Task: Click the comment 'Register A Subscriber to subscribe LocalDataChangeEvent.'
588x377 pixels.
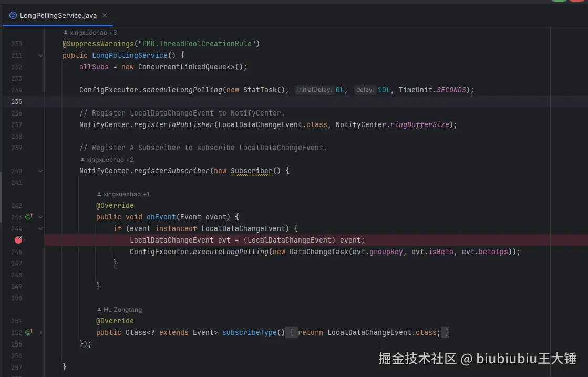Action: point(203,148)
